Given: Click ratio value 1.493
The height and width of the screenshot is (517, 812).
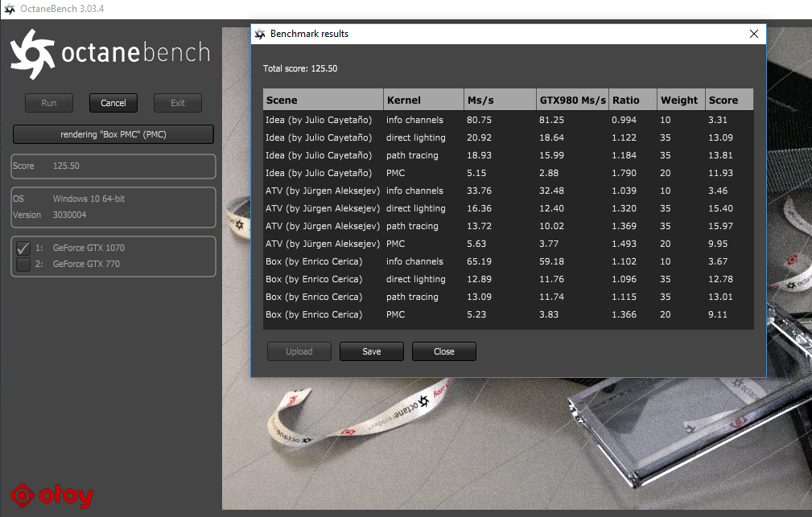Looking at the screenshot, I should point(624,244).
